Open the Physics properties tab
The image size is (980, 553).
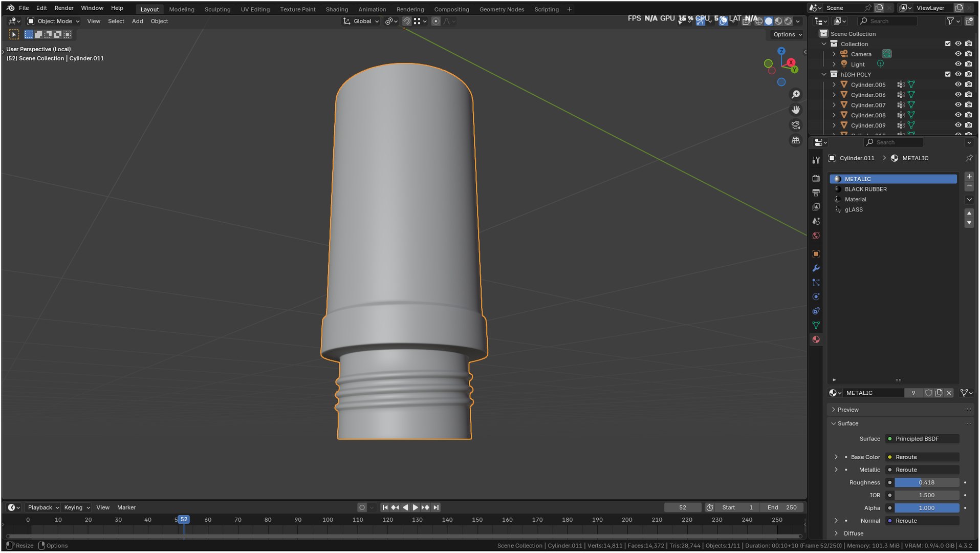(x=816, y=297)
